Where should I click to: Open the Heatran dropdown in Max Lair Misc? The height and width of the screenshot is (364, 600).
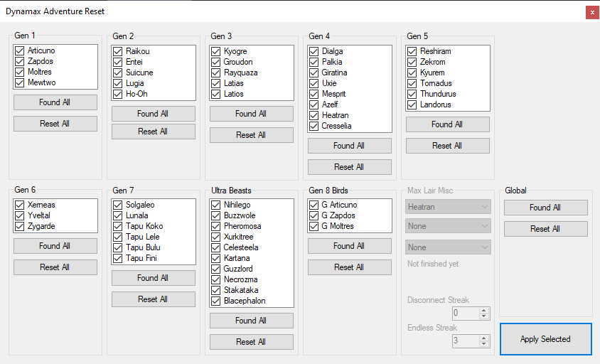coord(448,207)
